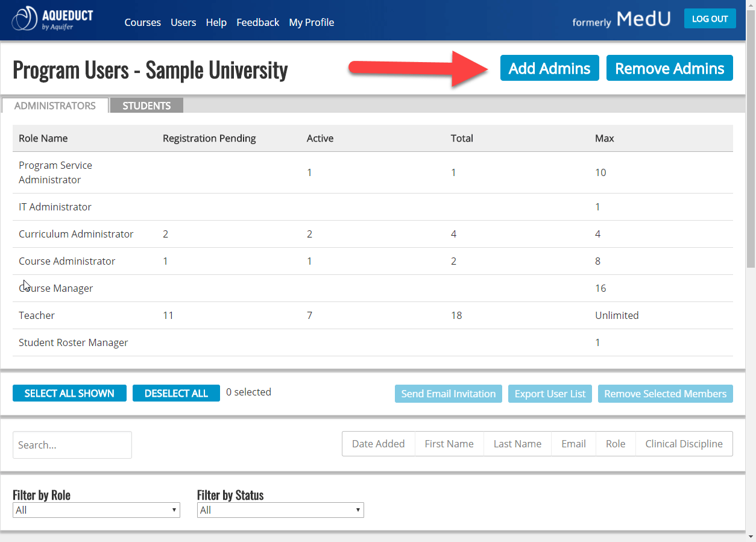Click Max value for Student Roster Manager
Screen dimensions: 756x542
[x=597, y=342]
